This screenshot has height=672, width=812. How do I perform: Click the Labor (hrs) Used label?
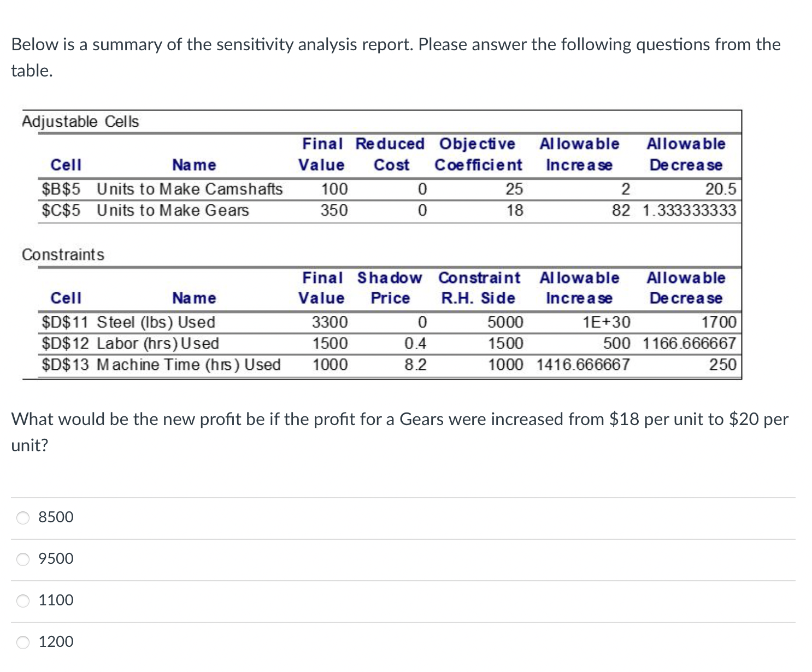pos(158,344)
